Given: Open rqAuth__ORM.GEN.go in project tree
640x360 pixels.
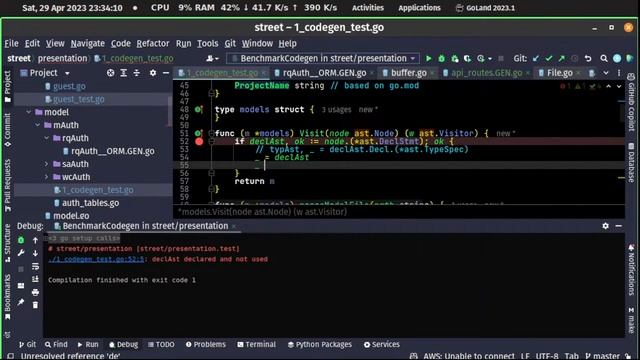Looking at the screenshot, I should tap(113, 151).
